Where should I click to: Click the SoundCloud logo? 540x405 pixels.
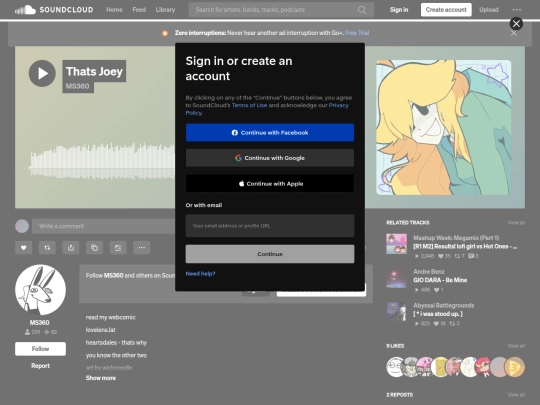pyautogui.click(x=54, y=10)
